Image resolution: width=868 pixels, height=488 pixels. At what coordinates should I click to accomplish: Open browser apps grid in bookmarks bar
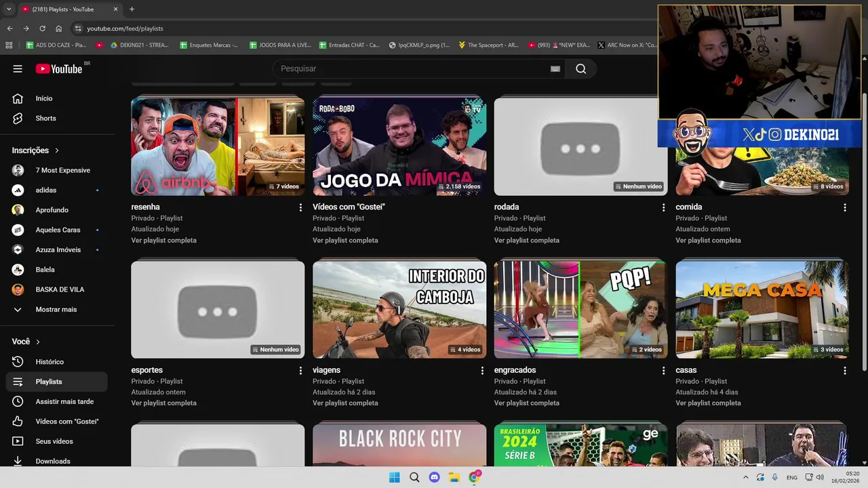click(9, 45)
